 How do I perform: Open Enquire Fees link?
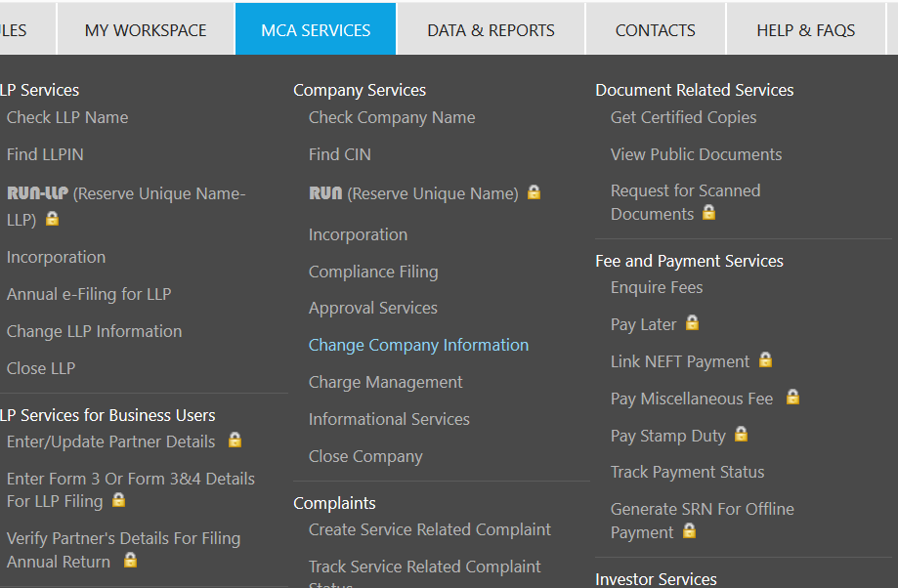pyautogui.click(x=657, y=287)
